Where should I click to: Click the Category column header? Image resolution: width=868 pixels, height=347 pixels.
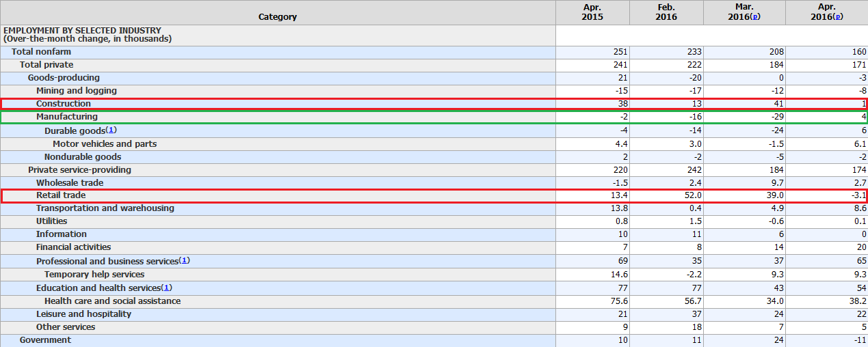(277, 16)
